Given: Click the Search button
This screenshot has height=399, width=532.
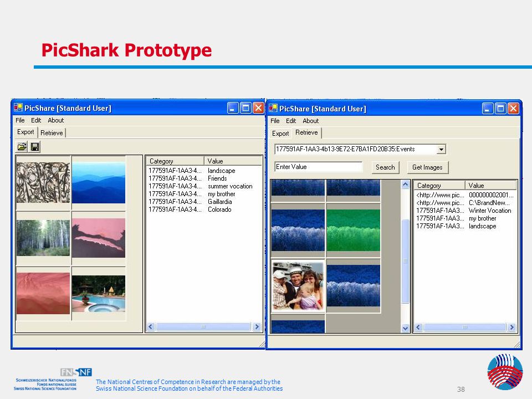Looking at the screenshot, I should (385, 167).
